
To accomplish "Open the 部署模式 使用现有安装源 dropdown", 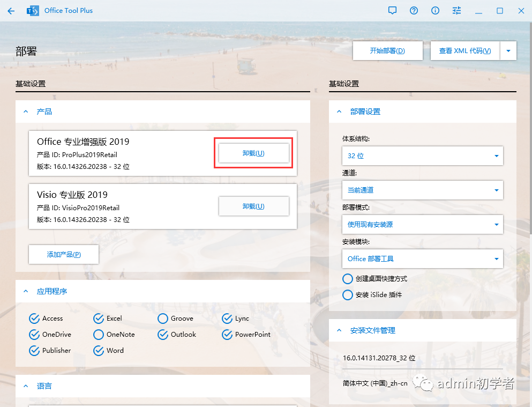I will click(x=422, y=224).
